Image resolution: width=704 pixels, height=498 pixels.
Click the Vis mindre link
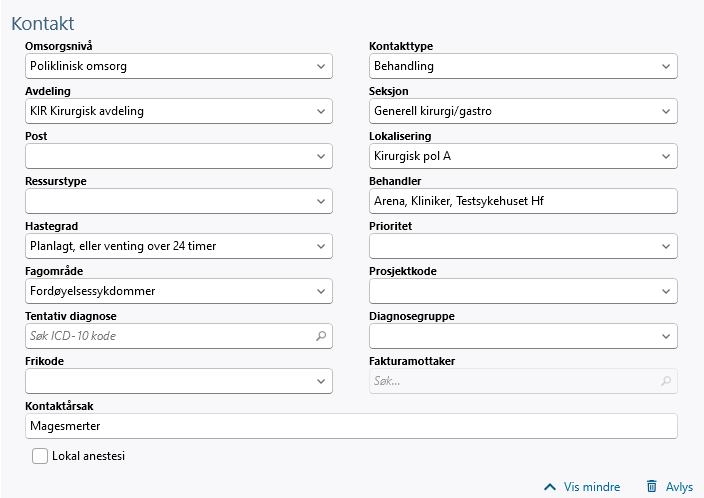(591, 487)
